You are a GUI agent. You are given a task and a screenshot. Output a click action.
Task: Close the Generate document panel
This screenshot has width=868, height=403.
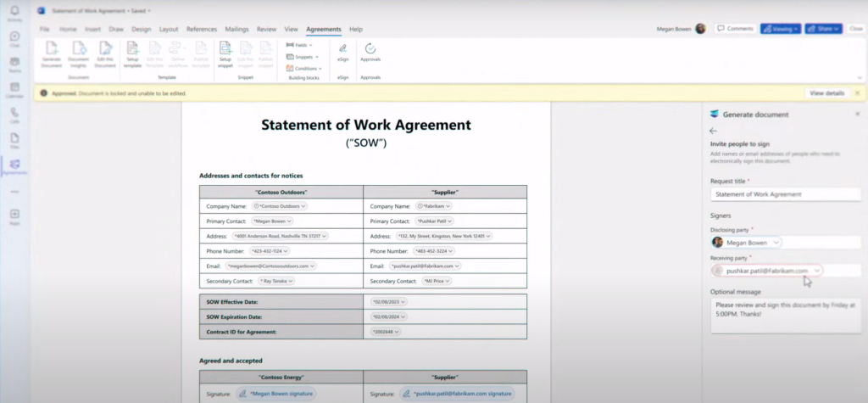point(858,114)
